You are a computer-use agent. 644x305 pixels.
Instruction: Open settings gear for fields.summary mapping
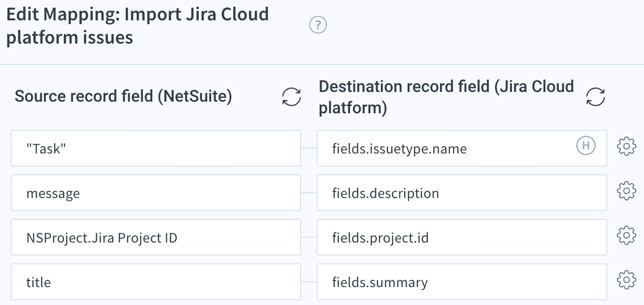[x=627, y=279]
